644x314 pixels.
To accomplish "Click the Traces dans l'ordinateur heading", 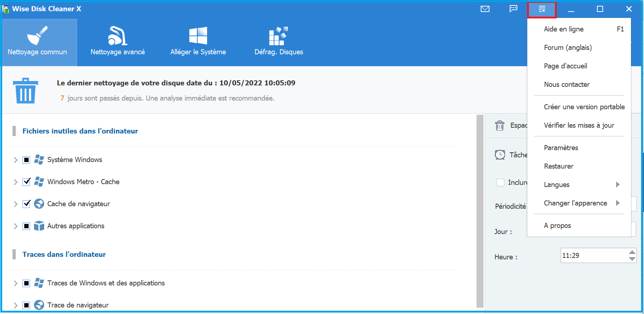I will 64,254.
